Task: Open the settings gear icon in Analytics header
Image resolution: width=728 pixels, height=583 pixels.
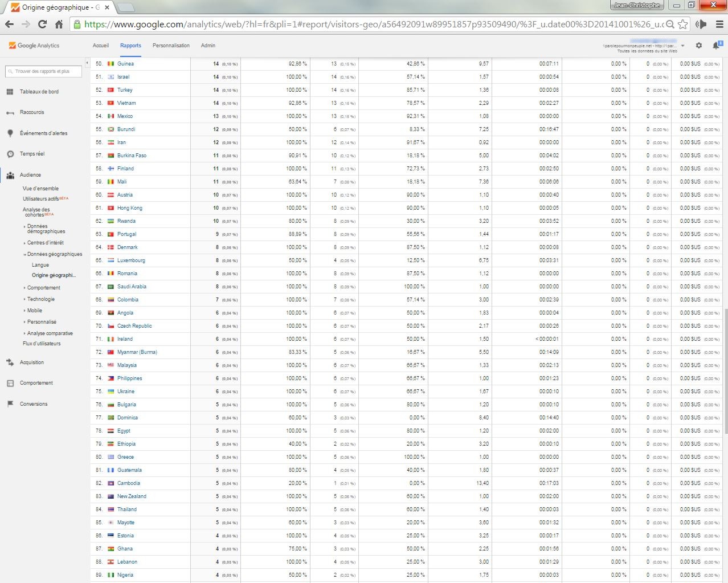Action: point(699,46)
